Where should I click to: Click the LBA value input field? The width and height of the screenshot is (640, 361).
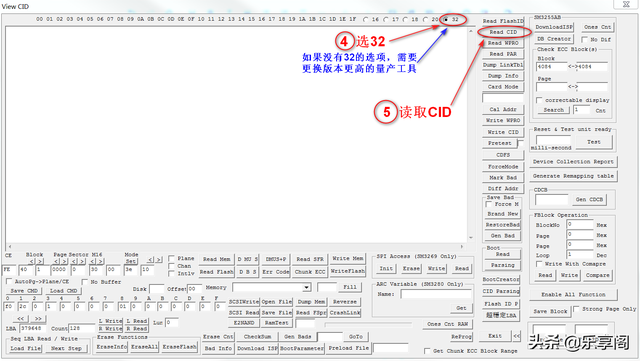(x=33, y=328)
